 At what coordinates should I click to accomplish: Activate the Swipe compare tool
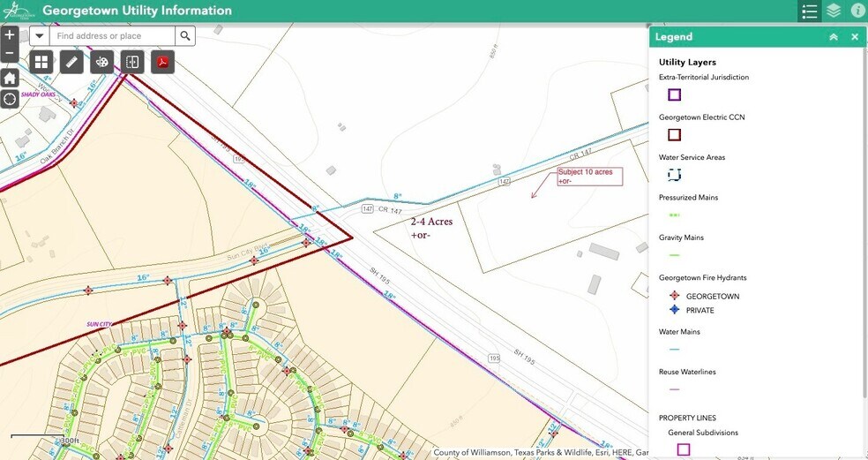coord(132,62)
